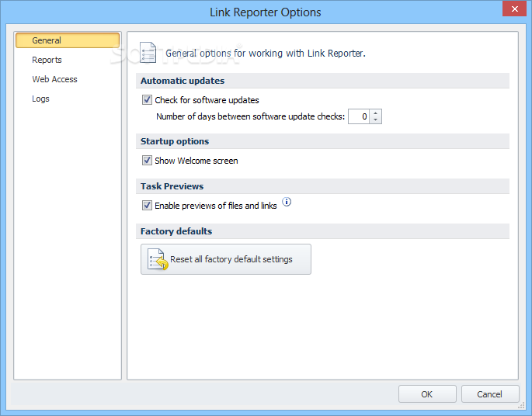
Task: Uncheck Check for software updates
Action: pyautogui.click(x=147, y=100)
